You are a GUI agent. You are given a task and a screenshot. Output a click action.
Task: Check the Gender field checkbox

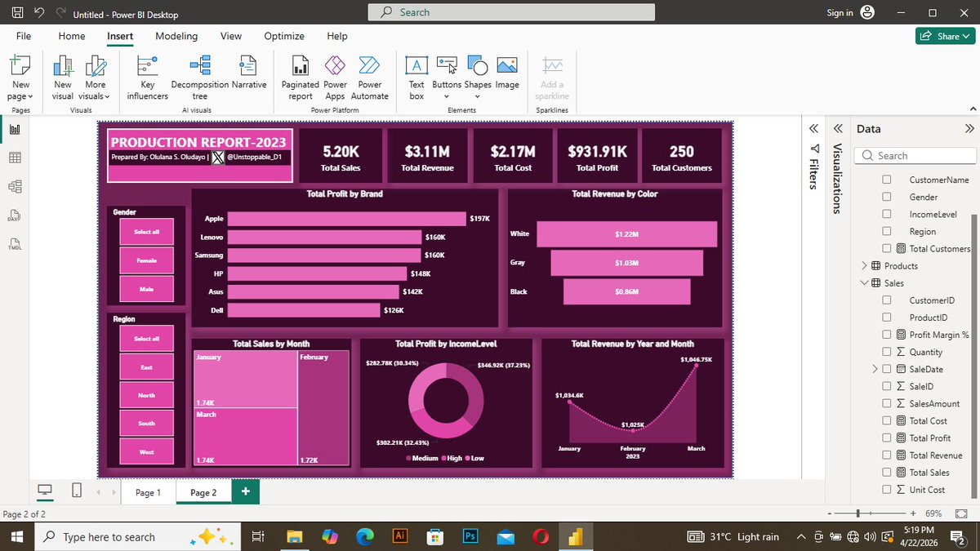887,197
